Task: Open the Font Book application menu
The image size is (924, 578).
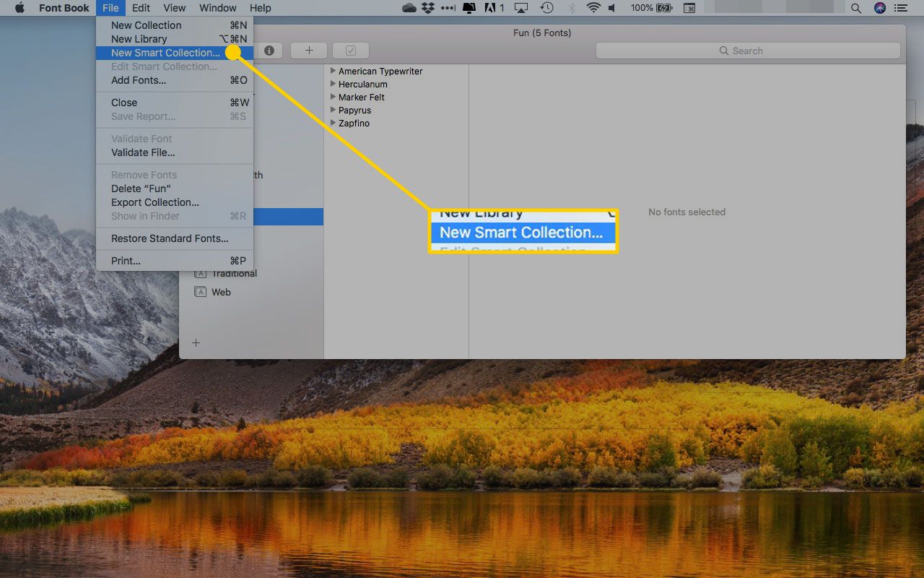Action: pyautogui.click(x=64, y=8)
